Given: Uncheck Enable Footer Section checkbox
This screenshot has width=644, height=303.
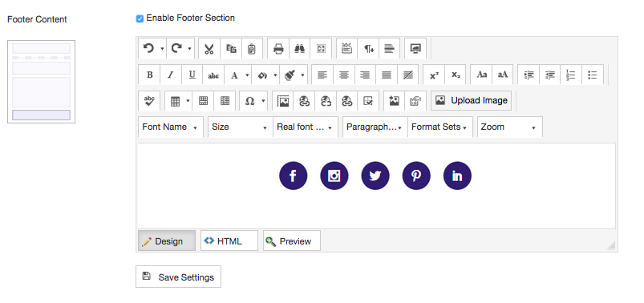Looking at the screenshot, I should tap(140, 18).
